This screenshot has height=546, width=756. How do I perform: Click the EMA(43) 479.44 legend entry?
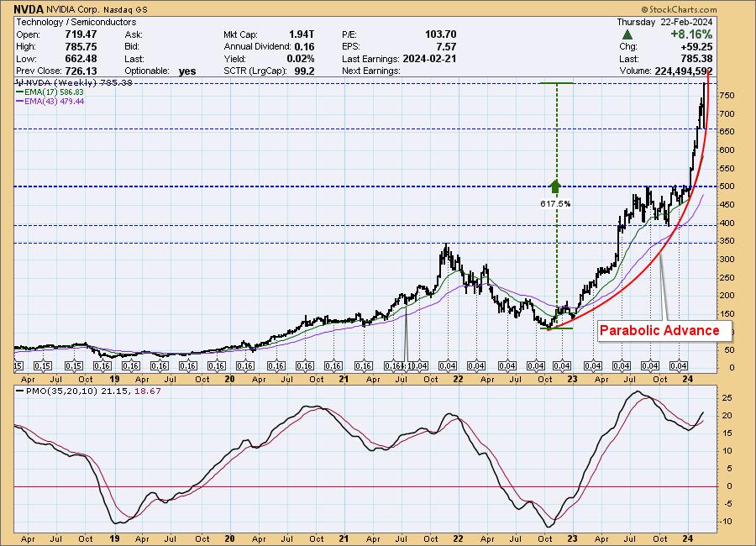(50, 102)
